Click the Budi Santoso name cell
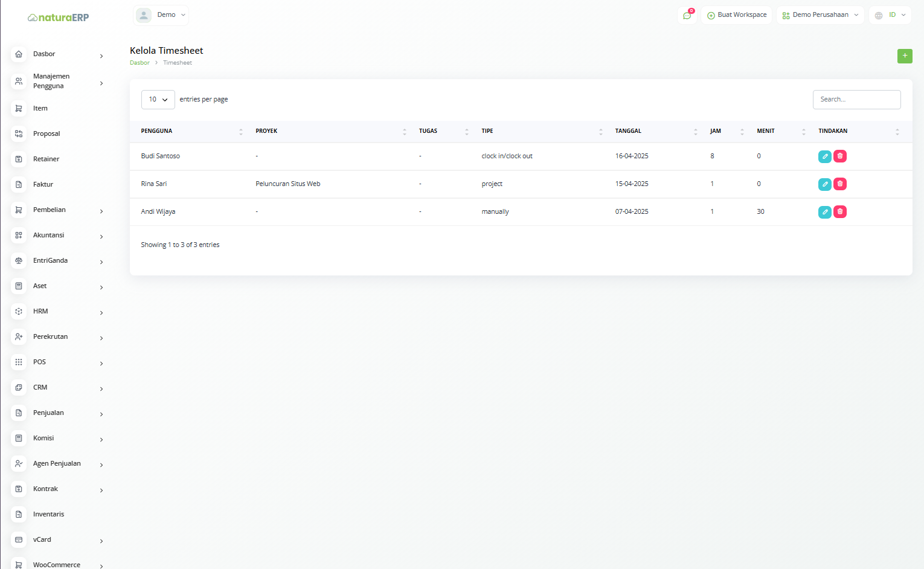Screen dimensions: 924x569 click(x=161, y=156)
